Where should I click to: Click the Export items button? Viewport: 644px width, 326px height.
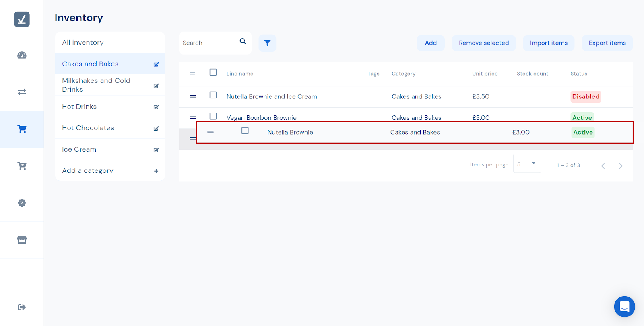point(607,43)
